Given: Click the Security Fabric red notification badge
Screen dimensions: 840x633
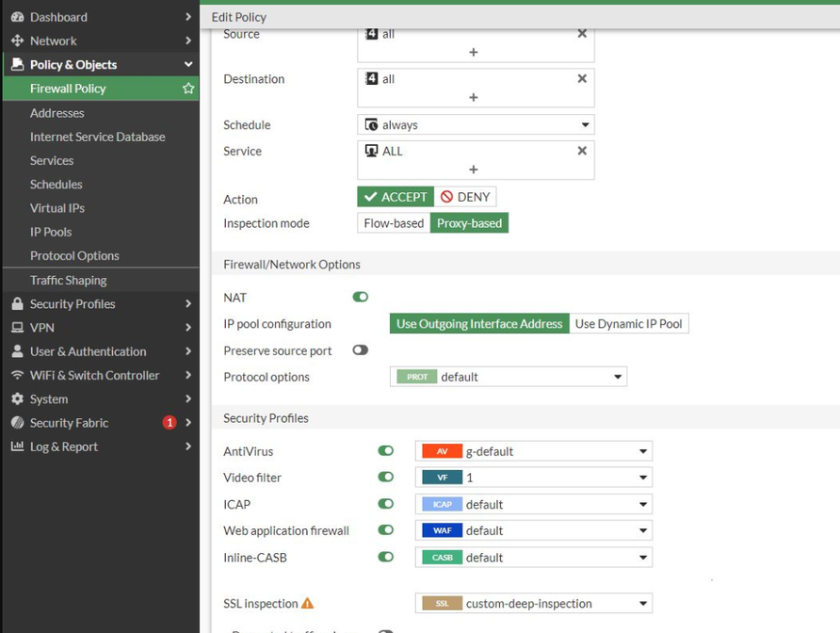Looking at the screenshot, I should coord(170,423).
